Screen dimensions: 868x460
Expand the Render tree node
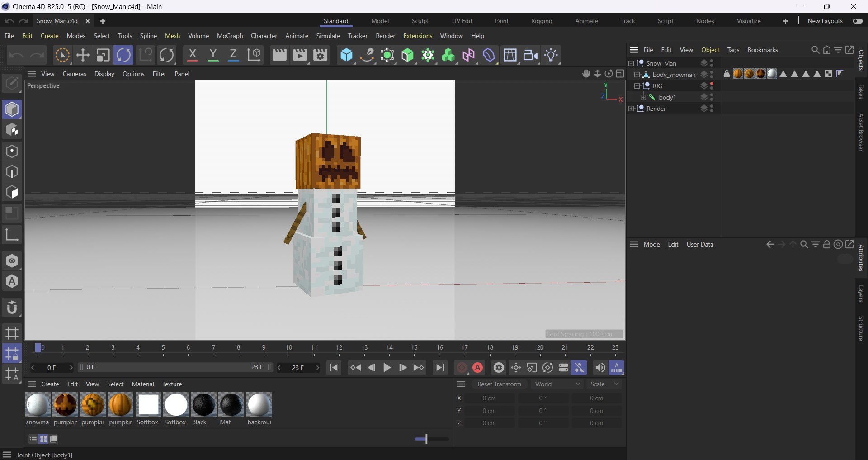point(631,109)
